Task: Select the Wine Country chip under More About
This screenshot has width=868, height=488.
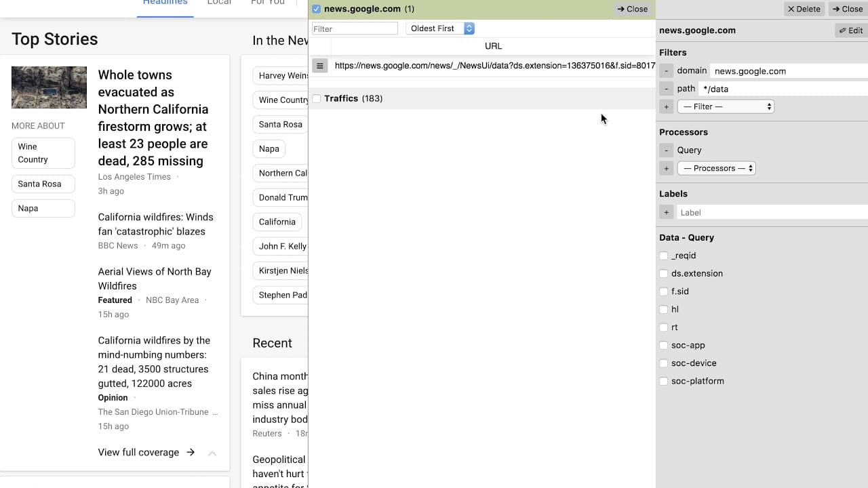Action: point(43,153)
